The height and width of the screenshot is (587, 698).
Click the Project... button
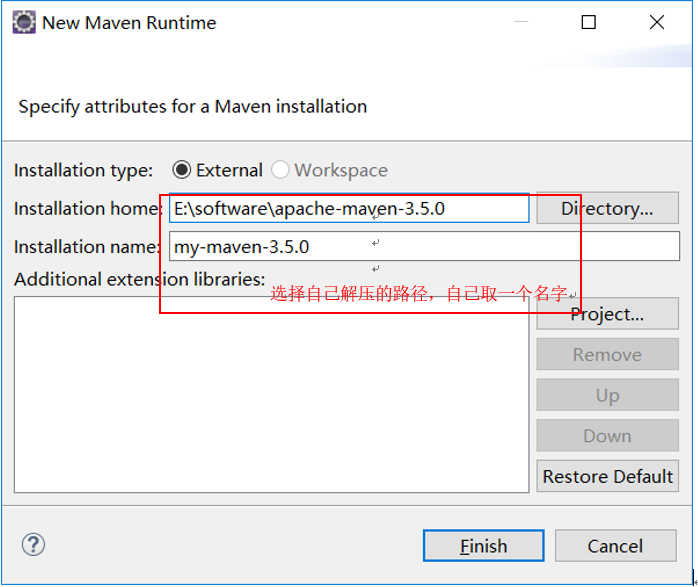[608, 314]
